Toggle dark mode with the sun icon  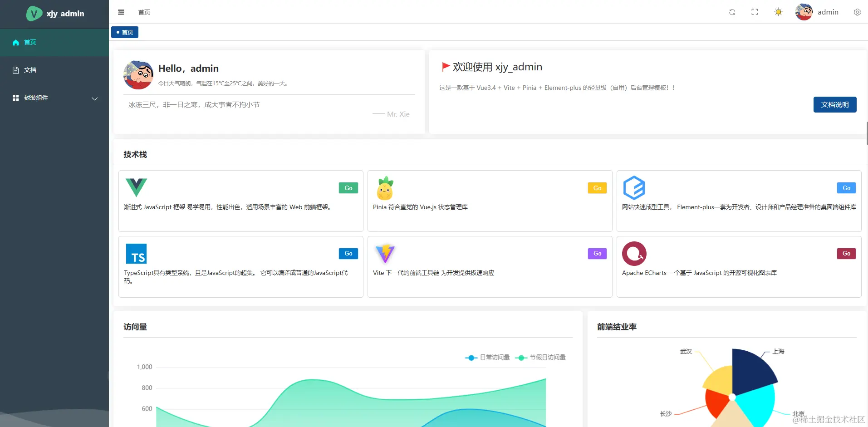pos(777,12)
